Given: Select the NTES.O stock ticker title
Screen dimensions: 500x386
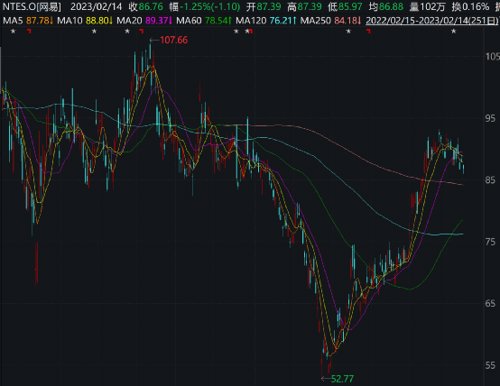Looking at the screenshot, I should click(x=32, y=6).
